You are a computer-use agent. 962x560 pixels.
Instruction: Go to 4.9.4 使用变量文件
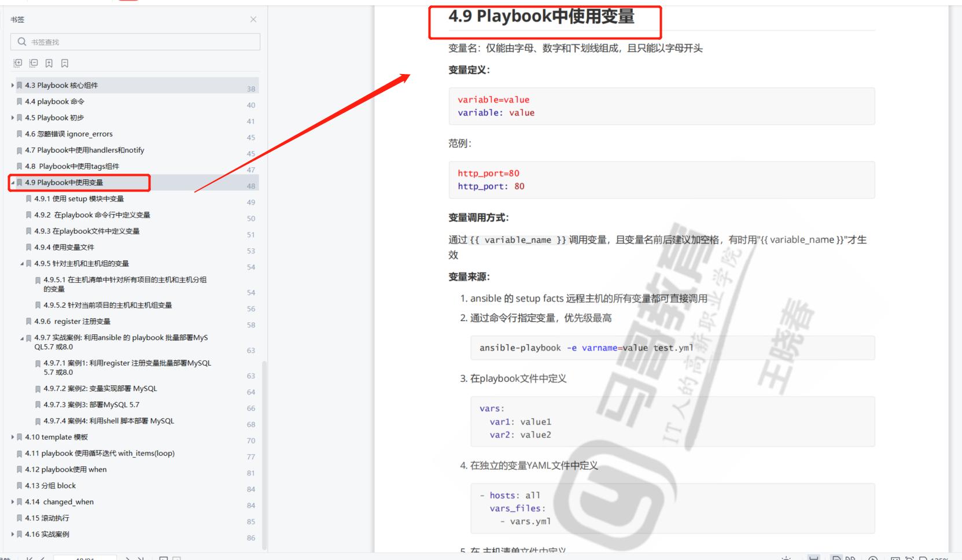tap(64, 248)
